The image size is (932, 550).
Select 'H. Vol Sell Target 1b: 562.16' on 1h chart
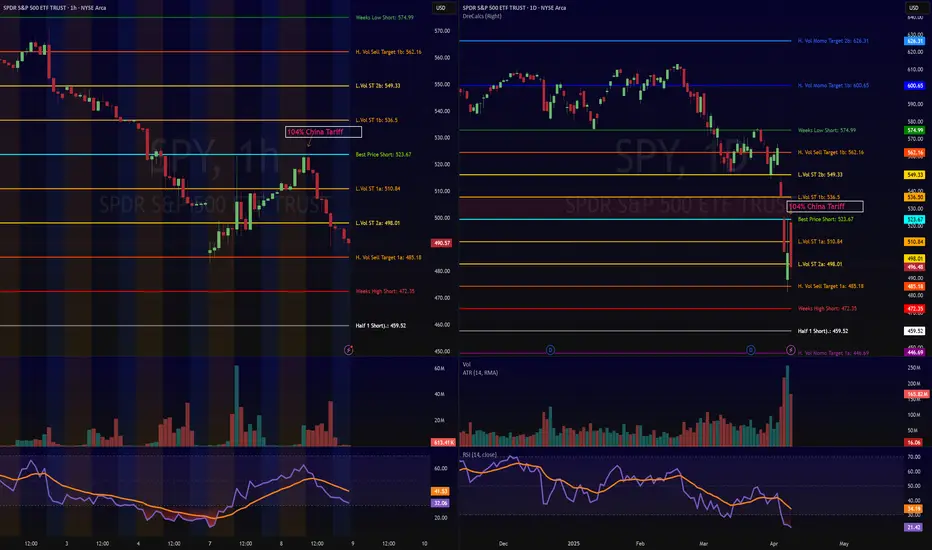click(389, 52)
